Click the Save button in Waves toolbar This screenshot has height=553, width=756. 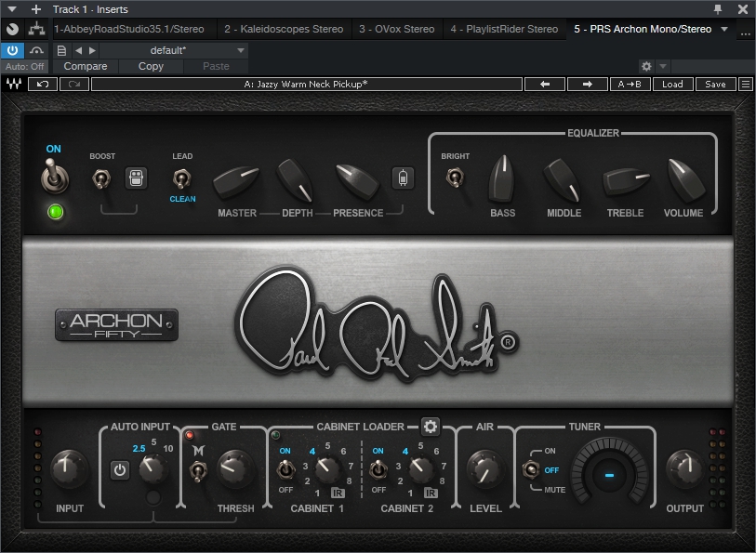tap(715, 84)
